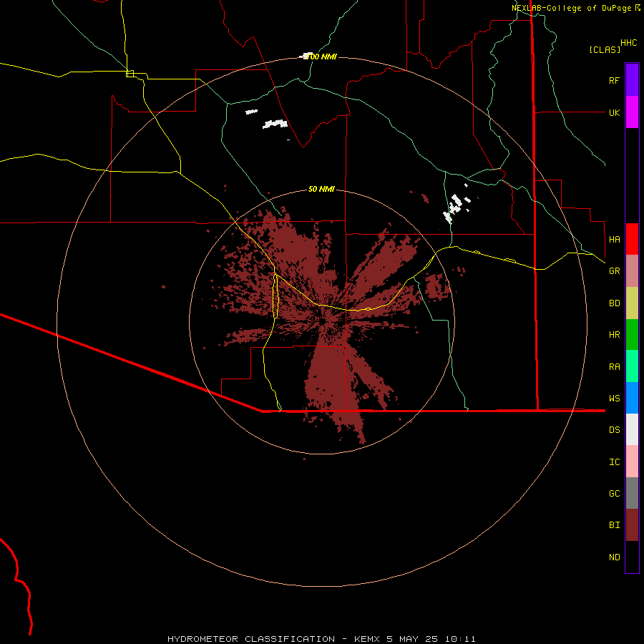Click the 100 NMI range ring label
This screenshot has width=644, height=644.
(322, 57)
